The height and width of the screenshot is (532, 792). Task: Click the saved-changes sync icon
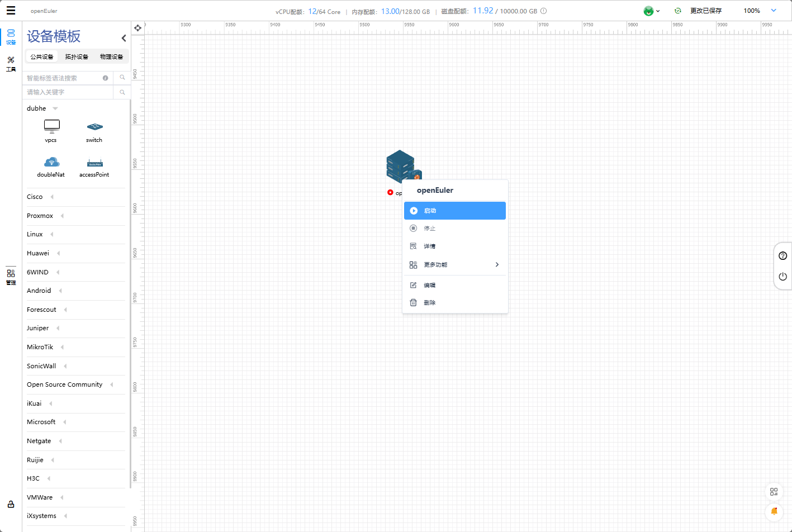678,11
